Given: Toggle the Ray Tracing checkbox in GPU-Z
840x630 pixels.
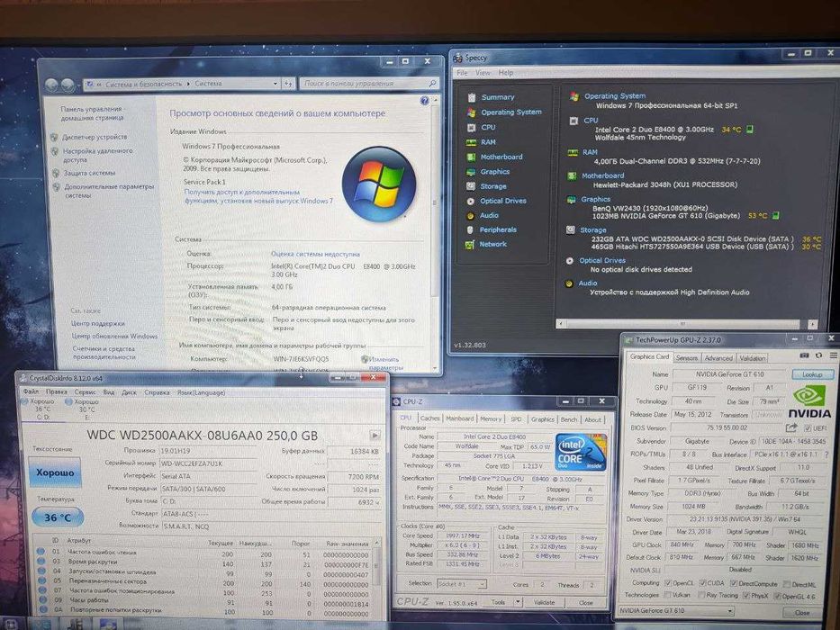Looking at the screenshot, I should click(701, 595).
